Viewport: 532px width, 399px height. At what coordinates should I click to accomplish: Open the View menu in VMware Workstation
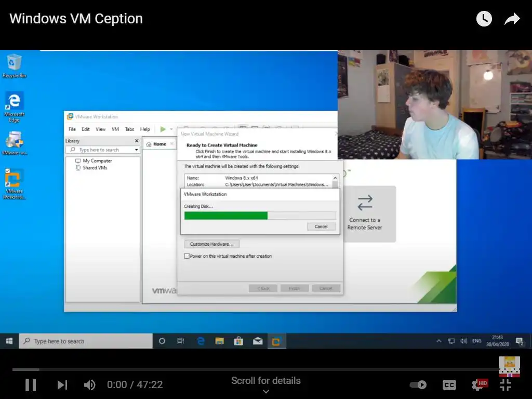[x=100, y=129]
